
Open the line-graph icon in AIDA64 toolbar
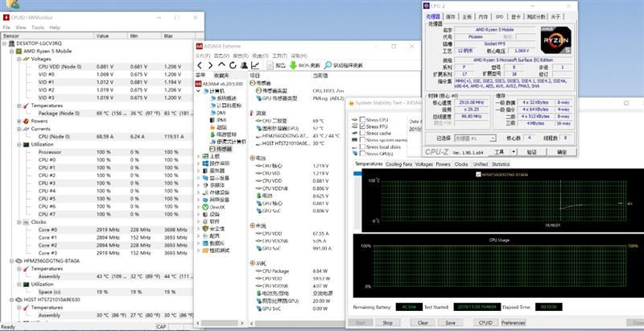pyautogui.click(x=255, y=65)
